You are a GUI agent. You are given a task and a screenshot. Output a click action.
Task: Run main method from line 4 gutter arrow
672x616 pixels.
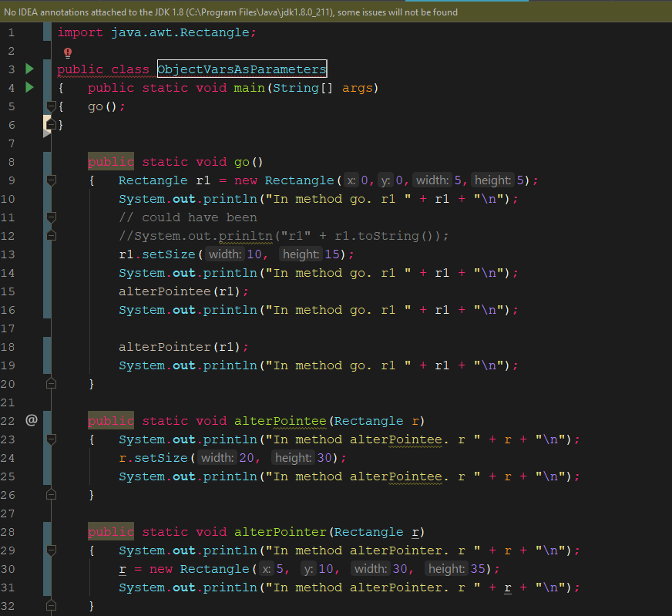[x=29, y=87]
